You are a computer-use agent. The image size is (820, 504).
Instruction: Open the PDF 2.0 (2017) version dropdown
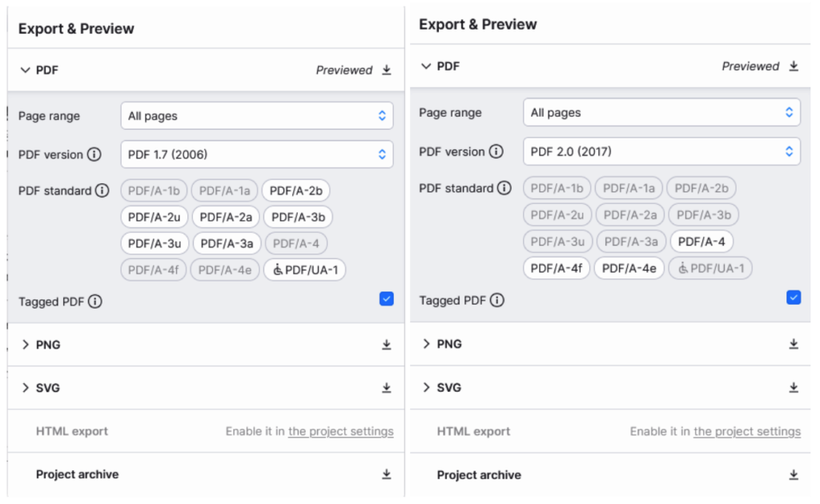tap(662, 151)
